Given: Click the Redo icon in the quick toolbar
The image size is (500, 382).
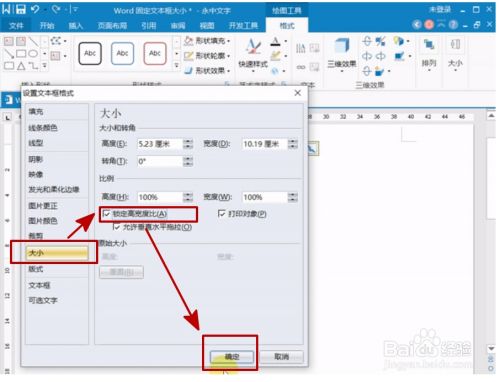Looking at the screenshot, I should pyautogui.click(x=56, y=10).
